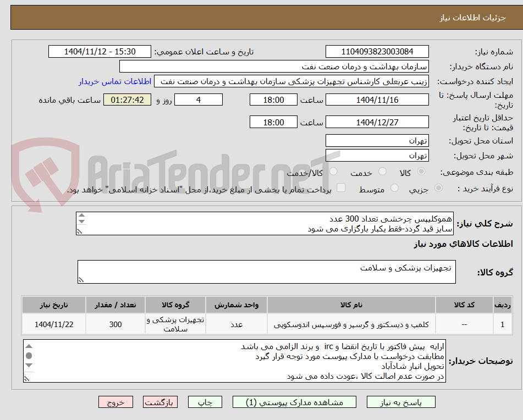Screen dimensions: 523x420
Task: Click تجهیزات پزشکی و سلامت table cell
Action: (x=175, y=324)
